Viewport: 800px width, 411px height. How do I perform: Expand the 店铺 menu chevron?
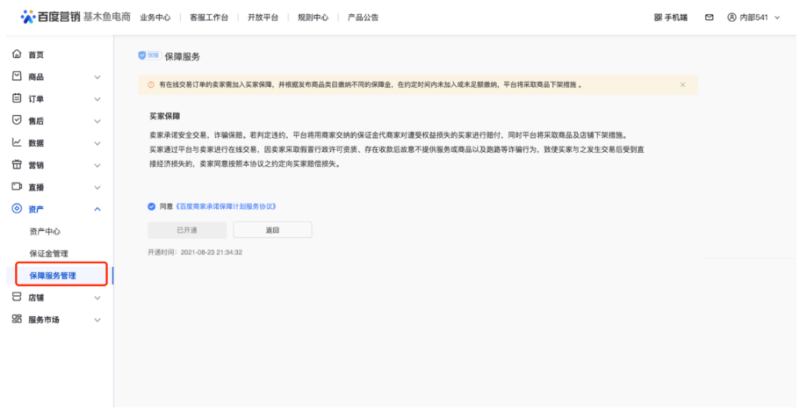(97, 298)
